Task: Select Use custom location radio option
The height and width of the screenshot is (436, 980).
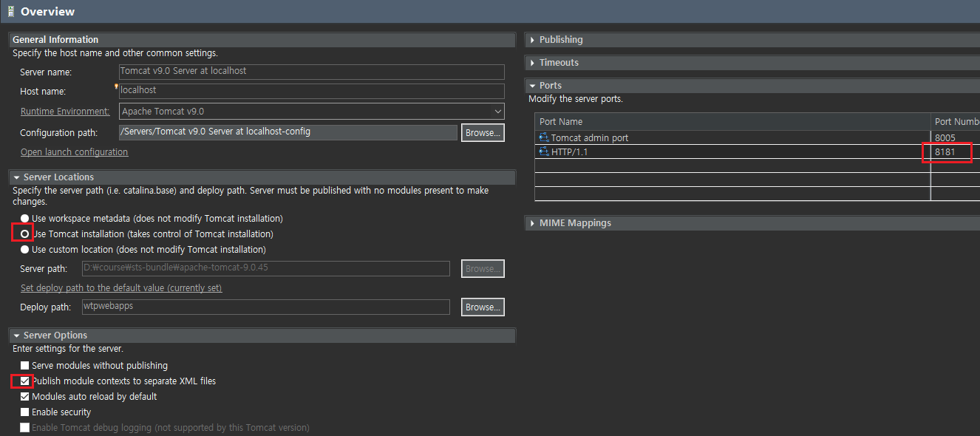Action: 25,249
